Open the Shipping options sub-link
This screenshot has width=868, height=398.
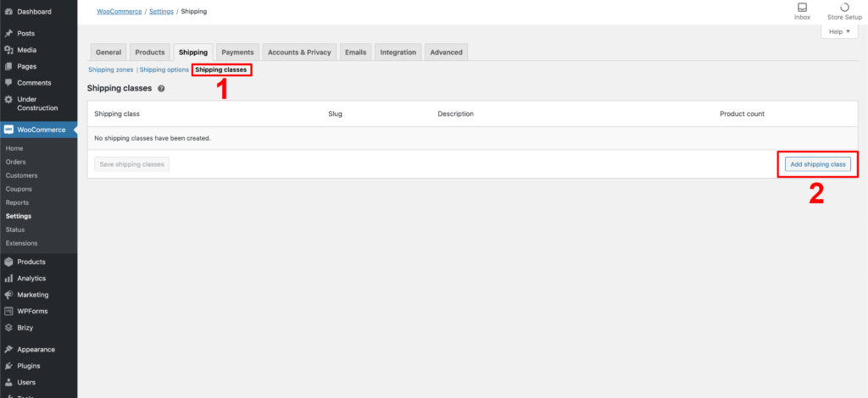click(164, 70)
